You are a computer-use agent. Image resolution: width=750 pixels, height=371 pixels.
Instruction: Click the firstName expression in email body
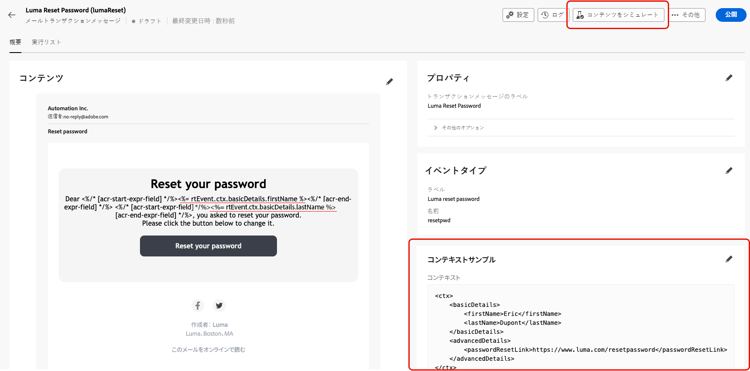tap(242, 198)
